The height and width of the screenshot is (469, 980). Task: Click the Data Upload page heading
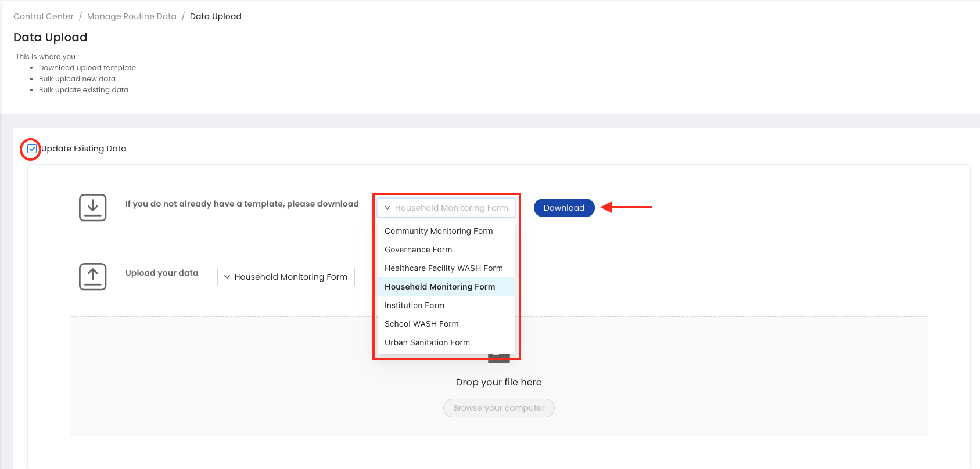pos(51,37)
